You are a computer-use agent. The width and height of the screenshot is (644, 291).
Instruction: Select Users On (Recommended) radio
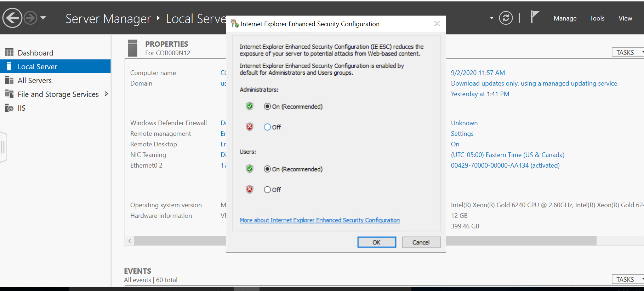[267, 169]
